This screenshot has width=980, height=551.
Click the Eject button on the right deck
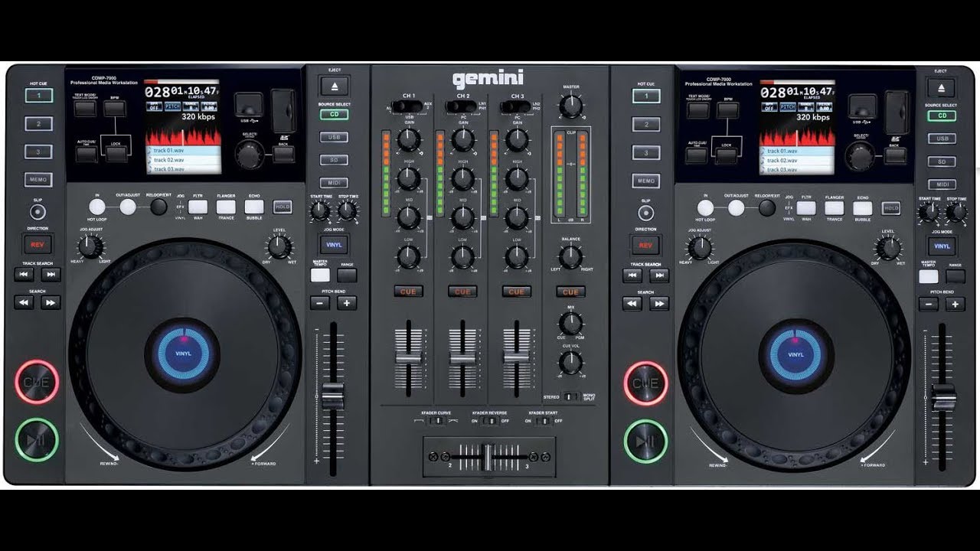(x=942, y=87)
